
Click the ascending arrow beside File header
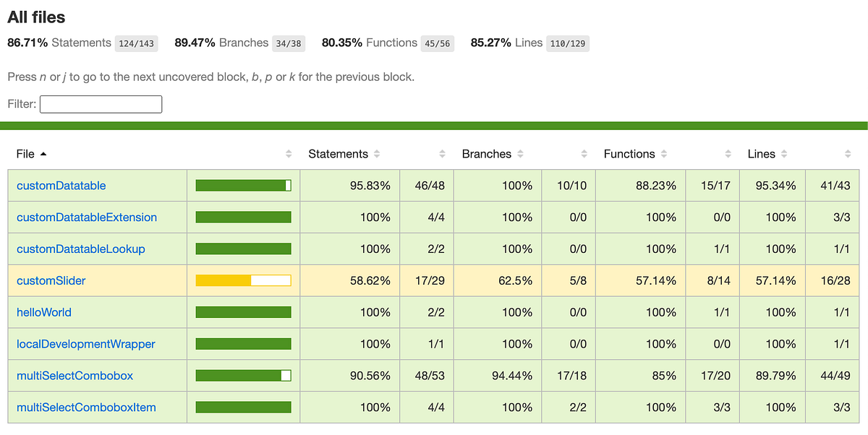click(x=43, y=154)
